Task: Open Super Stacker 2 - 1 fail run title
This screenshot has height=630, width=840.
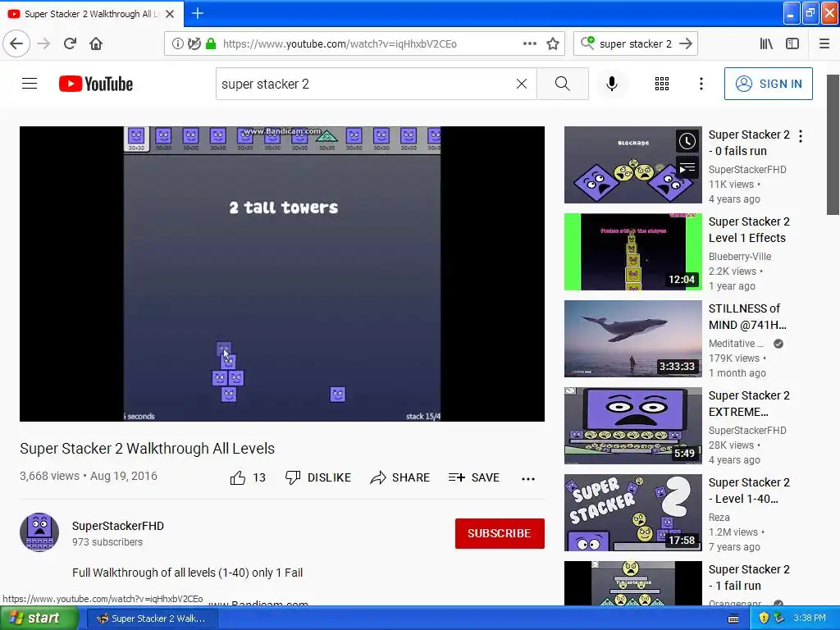Action: tap(749, 577)
